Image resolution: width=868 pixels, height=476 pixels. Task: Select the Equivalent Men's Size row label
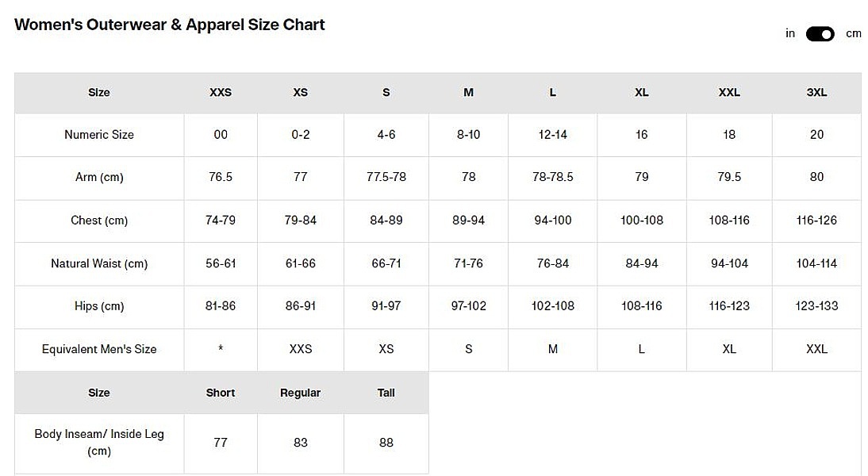[x=99, y=349]
